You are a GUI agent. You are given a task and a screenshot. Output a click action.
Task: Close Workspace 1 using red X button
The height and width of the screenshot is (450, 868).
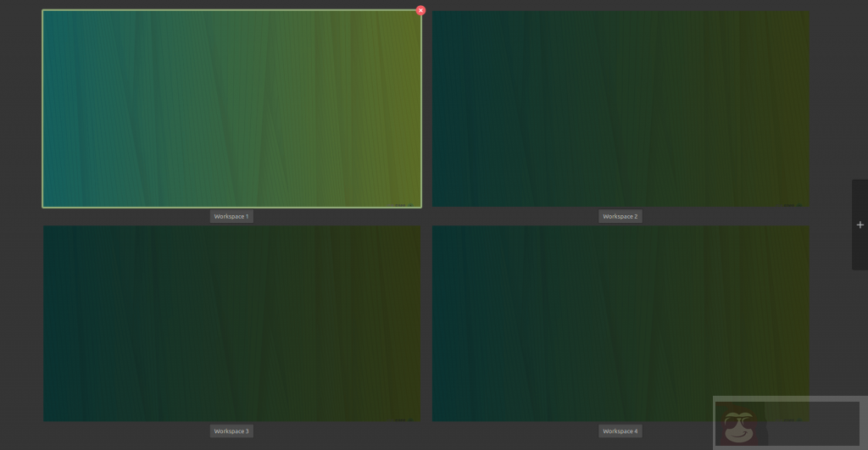420,11
